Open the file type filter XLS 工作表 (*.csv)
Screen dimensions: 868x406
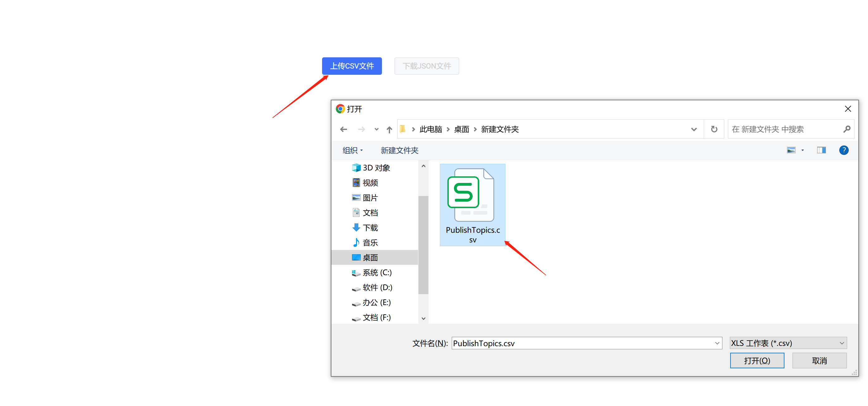[x=788, y=343]
